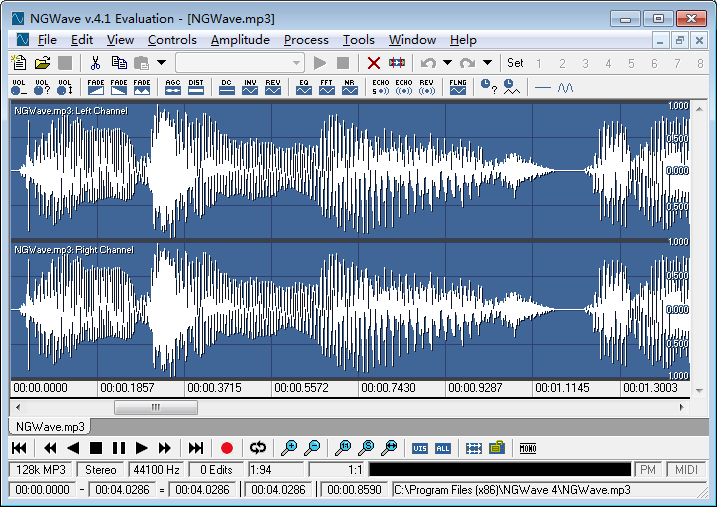Click the NR noise reduction icon
The height and width of the screenshot is (507, 717).
click(x=349, y=87)
